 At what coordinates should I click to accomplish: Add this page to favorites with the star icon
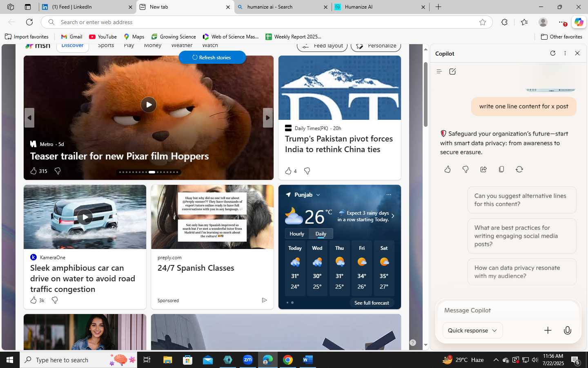tap(483, 22)
